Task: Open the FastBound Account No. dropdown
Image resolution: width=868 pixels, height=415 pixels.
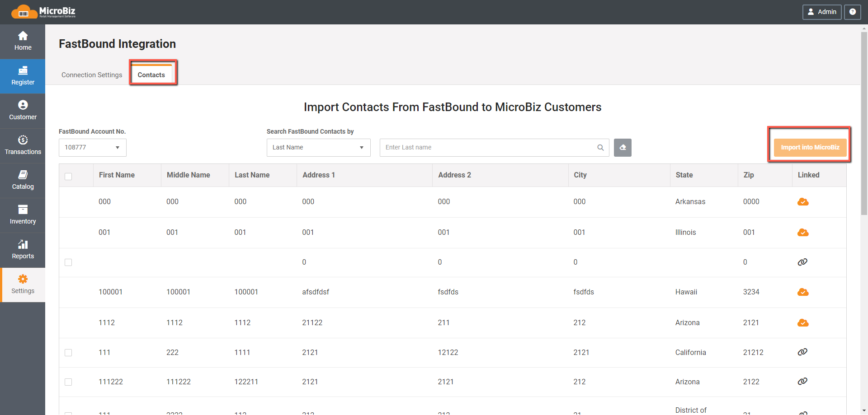Action: pyautogui.click(x=93, y=148)
